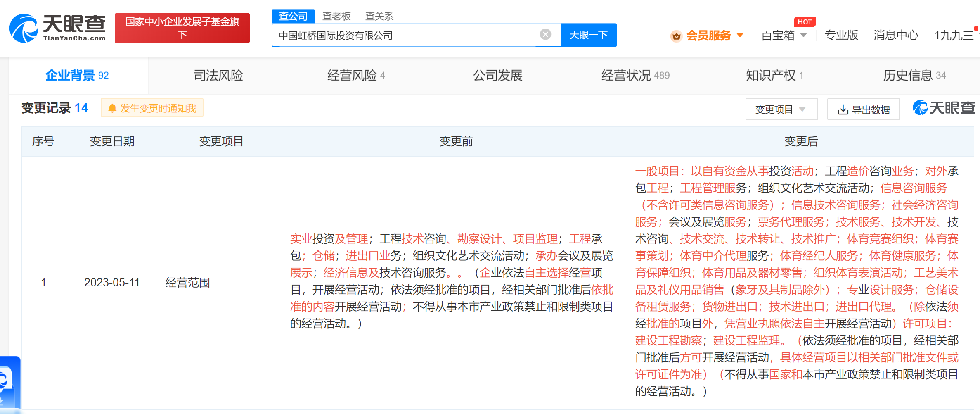The image size is (980, 414).
Task: Click the 序号 column header
Action: pyautogui.click(x=43, y=141)
